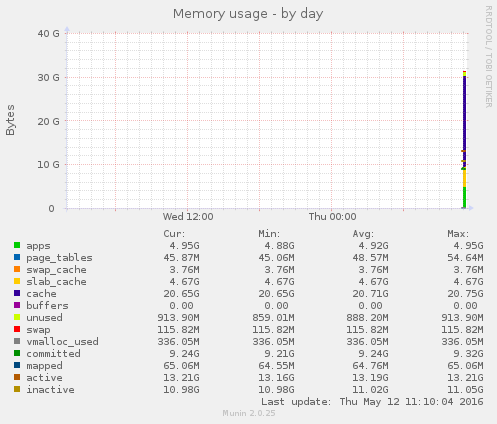Click the Last update timestamp text
This screenshot has height=424, width=497.
(372, 402)
